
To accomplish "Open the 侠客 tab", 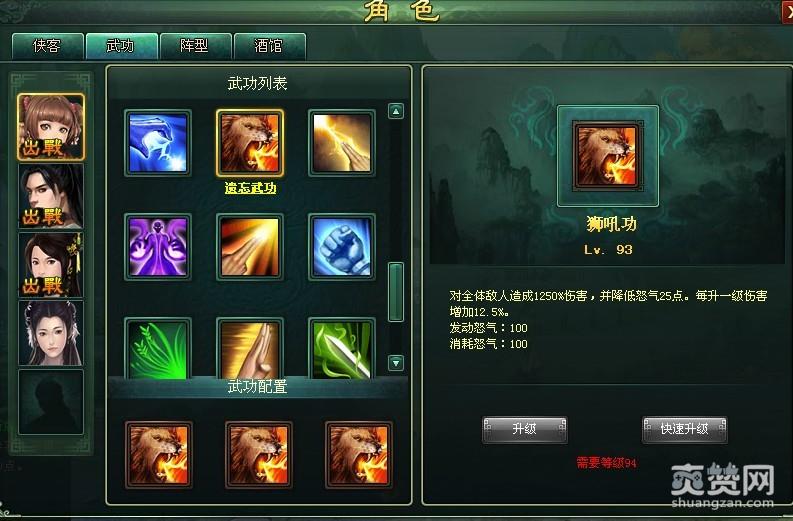I will pos(48,46).
